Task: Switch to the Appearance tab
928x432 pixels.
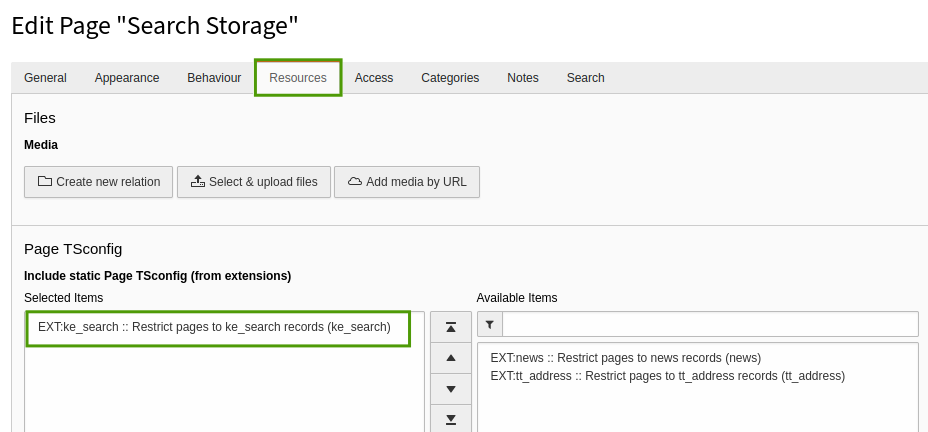Action: coord(127,78)
